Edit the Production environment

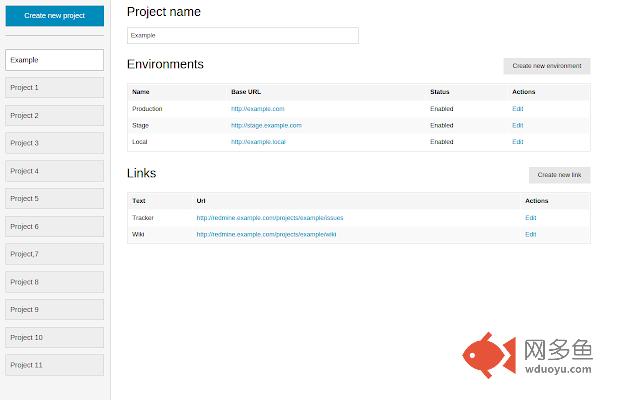click(517, 109)
